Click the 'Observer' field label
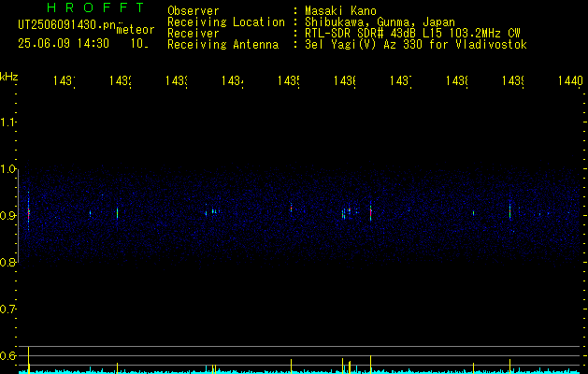This screenshot has height=374, width=588. [194, 11]
